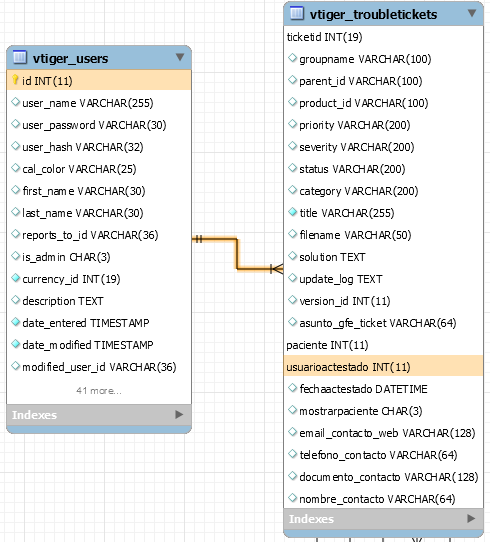The width and height of the screenshot is (490, 542).
Task: Click the vtiger_users table icon
Action: click(20, 57)
